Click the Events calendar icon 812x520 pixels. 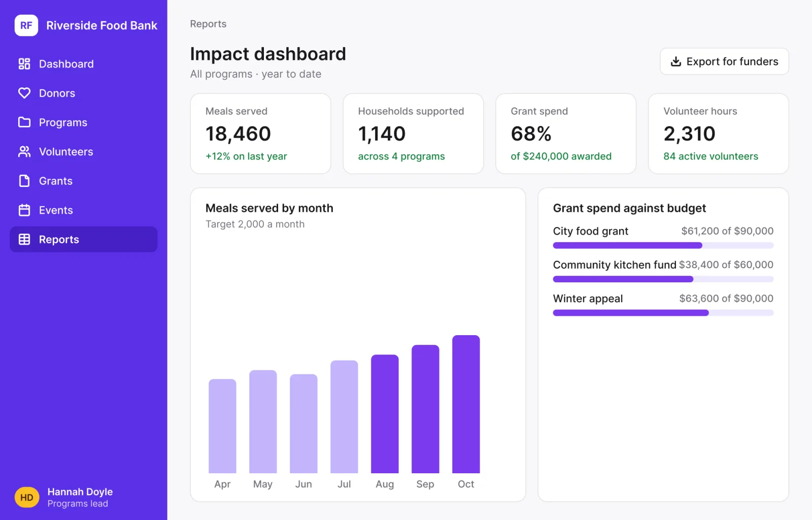(24, 210)
